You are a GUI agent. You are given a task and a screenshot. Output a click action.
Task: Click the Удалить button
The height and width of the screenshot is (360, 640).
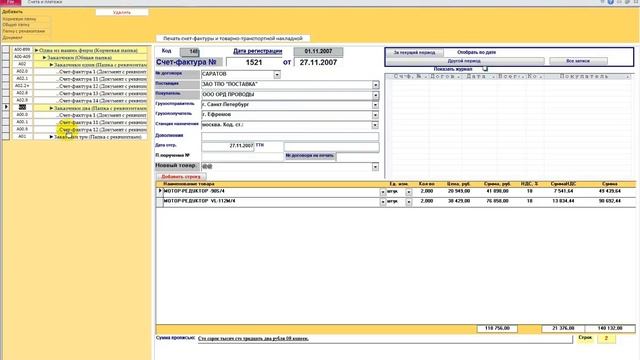point(122,12)
